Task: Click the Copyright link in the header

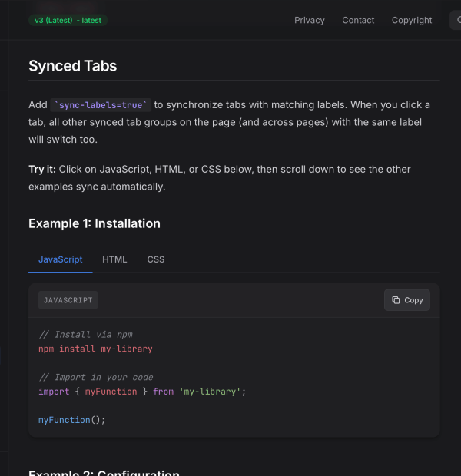Action: [x=412, y=20]
